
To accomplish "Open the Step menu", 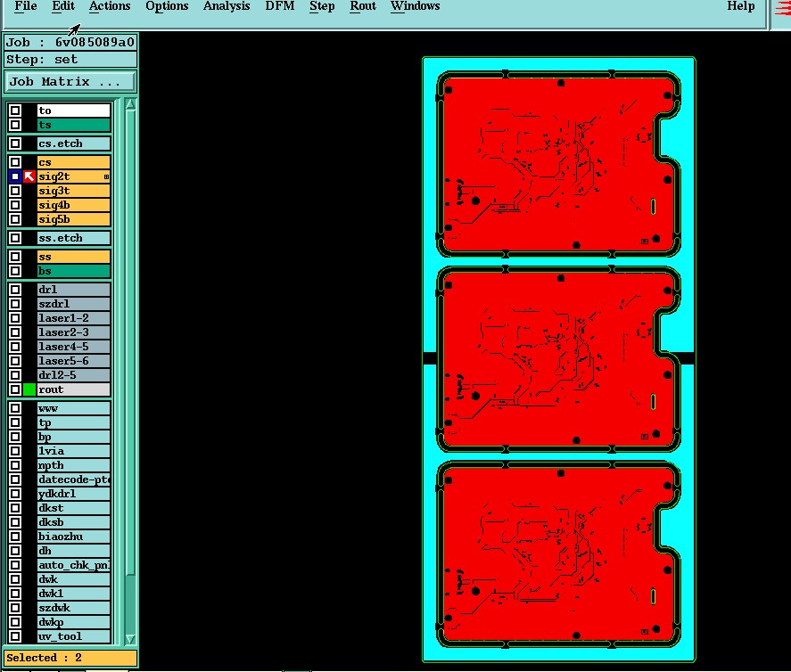I will pos(322,6).
